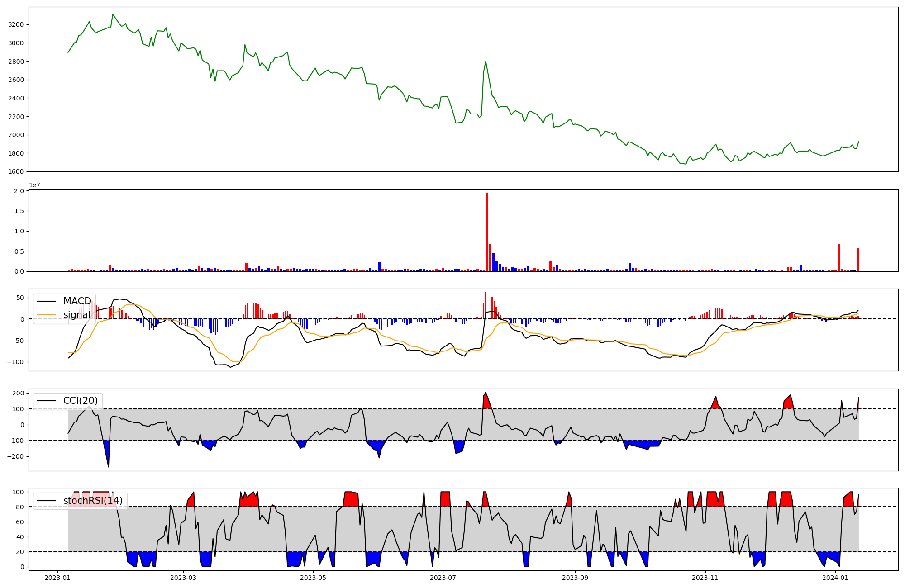The height and width of the screenshot is (588, 905).
Task: Click the CCI(20) legend entry
Action: [x=81, y=401]
